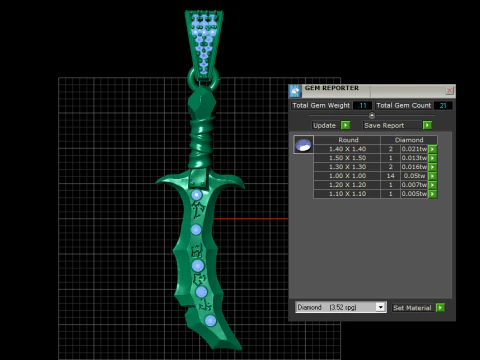Click the Gem Reporter panel icon
The height and width of the screenshot is (360, 480).
[295, 91]
